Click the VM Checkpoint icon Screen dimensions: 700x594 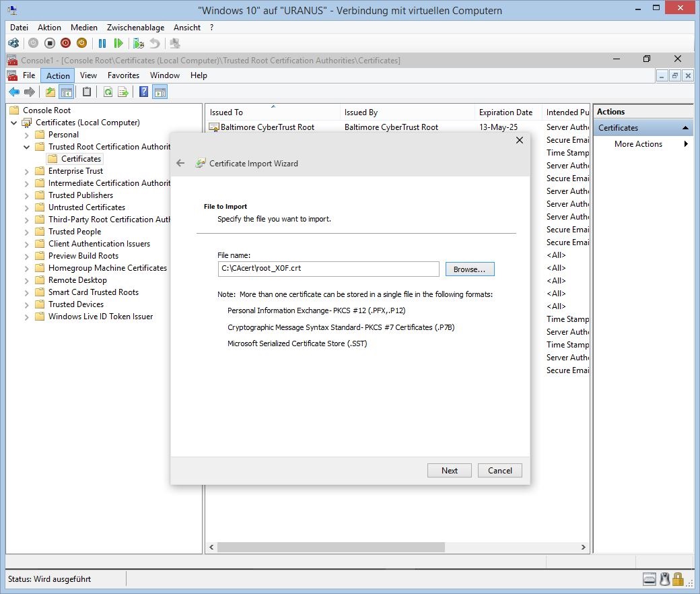139,43
